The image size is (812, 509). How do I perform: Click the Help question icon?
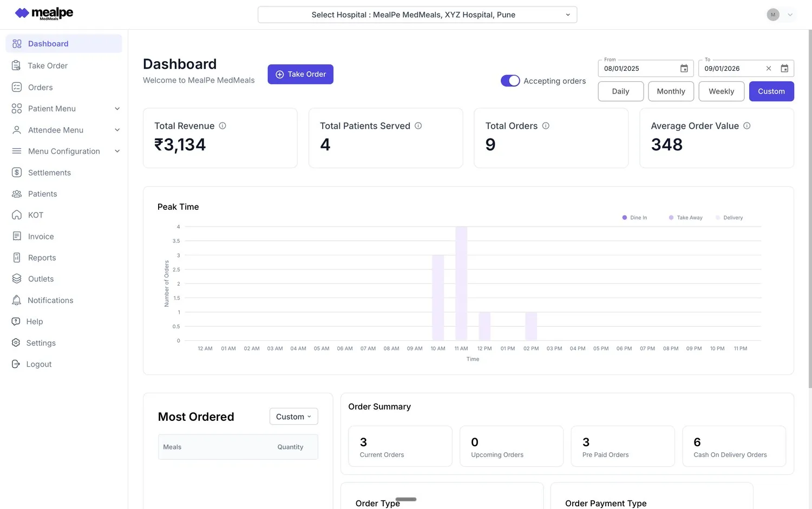(16, 321)
